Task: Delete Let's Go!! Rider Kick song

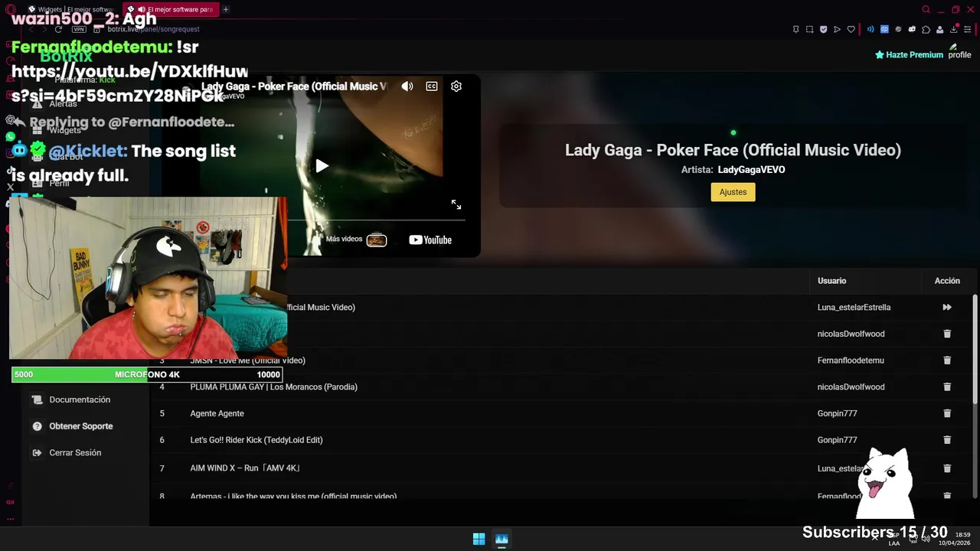Action: tap(947, 440)
